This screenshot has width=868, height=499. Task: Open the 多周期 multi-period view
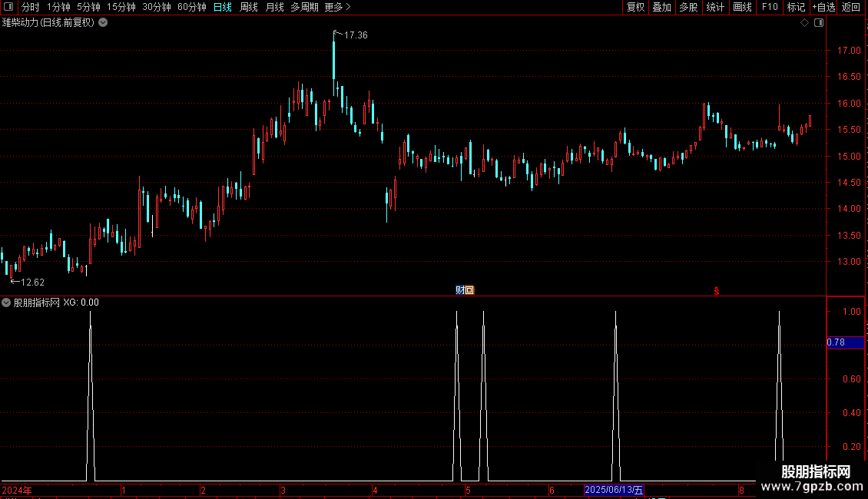pos(304,7)
